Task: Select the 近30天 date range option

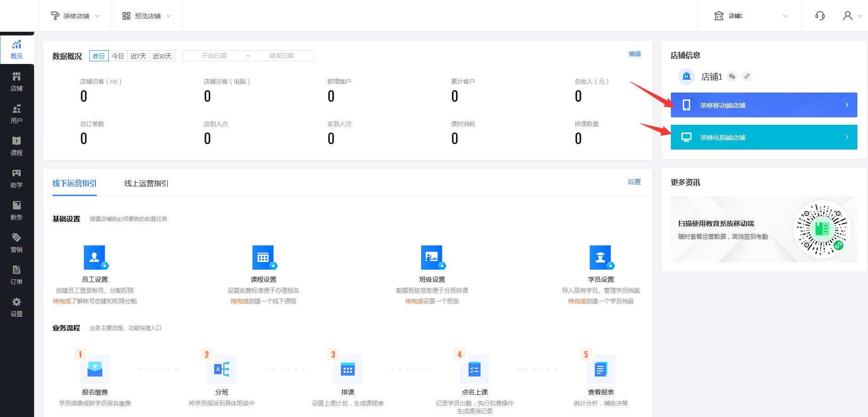Action: coord(162,56)
